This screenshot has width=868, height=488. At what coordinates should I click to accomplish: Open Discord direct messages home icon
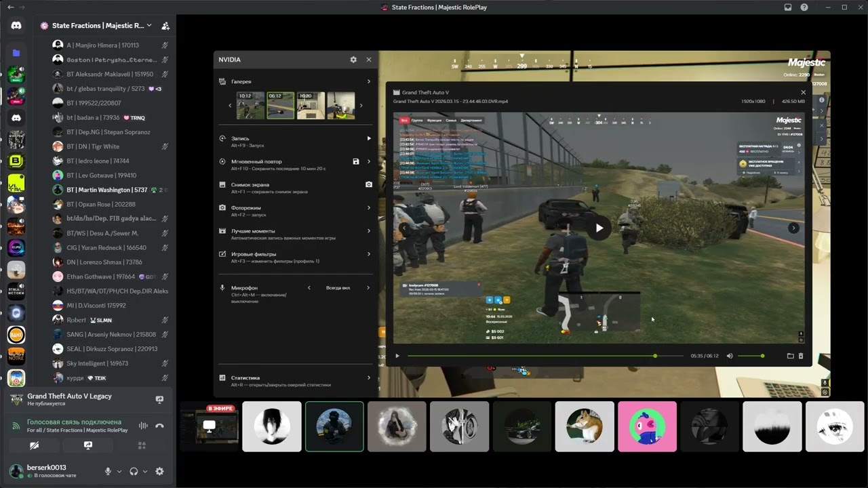tap(16, 26)
